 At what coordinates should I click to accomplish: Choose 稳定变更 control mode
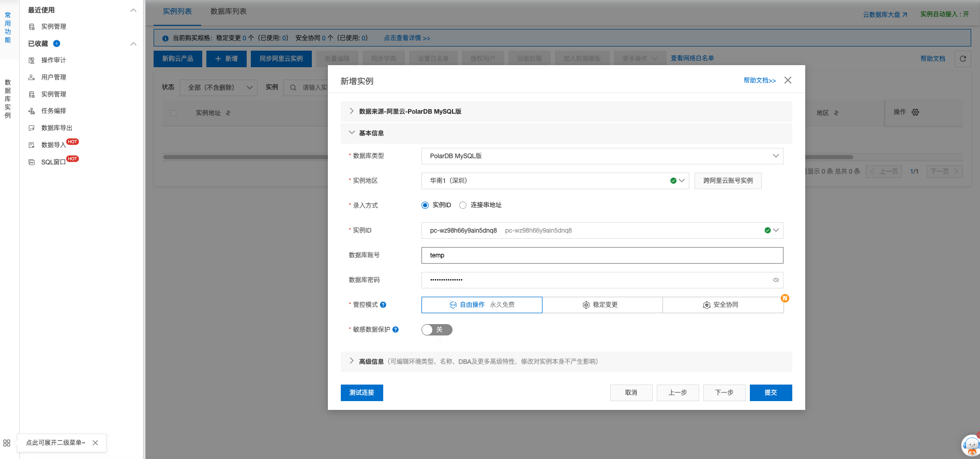(602, 305)
